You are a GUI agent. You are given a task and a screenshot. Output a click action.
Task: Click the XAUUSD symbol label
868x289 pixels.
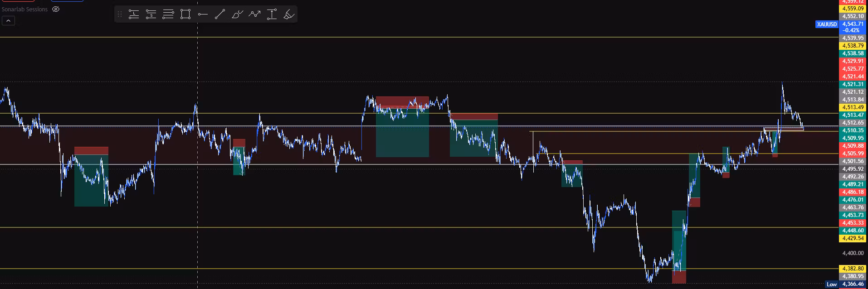827,24
